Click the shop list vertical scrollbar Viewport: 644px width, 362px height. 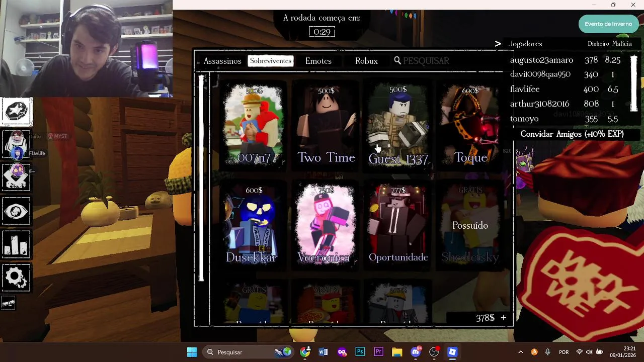point(202,178)
